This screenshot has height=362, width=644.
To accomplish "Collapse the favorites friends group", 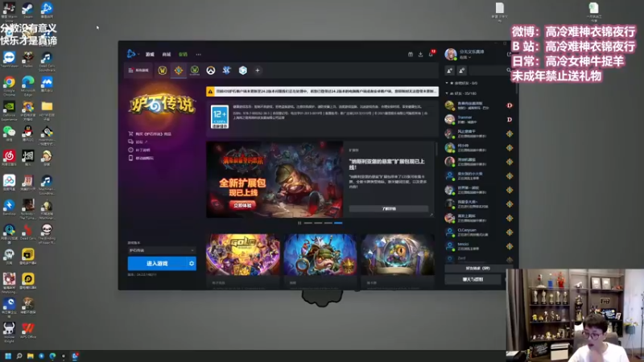I will tap(448, 83).
